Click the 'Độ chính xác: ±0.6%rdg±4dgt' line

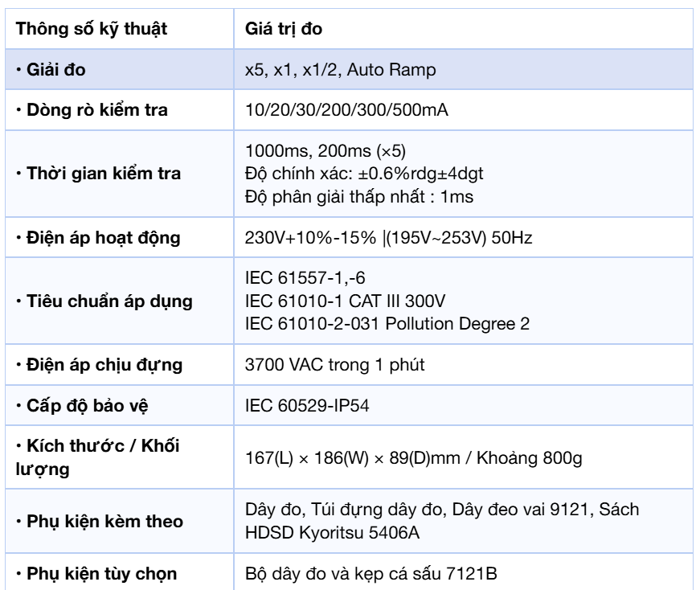pos(364,174)
